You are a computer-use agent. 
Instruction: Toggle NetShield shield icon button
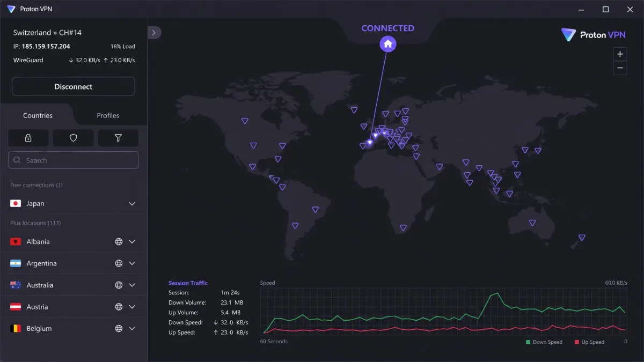click(x=74, y=138)
